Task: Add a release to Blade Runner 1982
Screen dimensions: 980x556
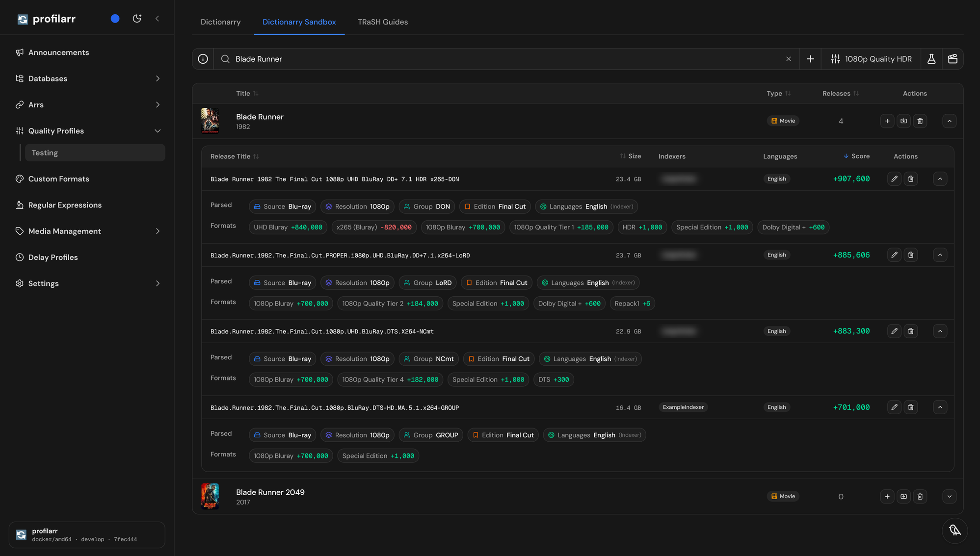Action: 887,121
